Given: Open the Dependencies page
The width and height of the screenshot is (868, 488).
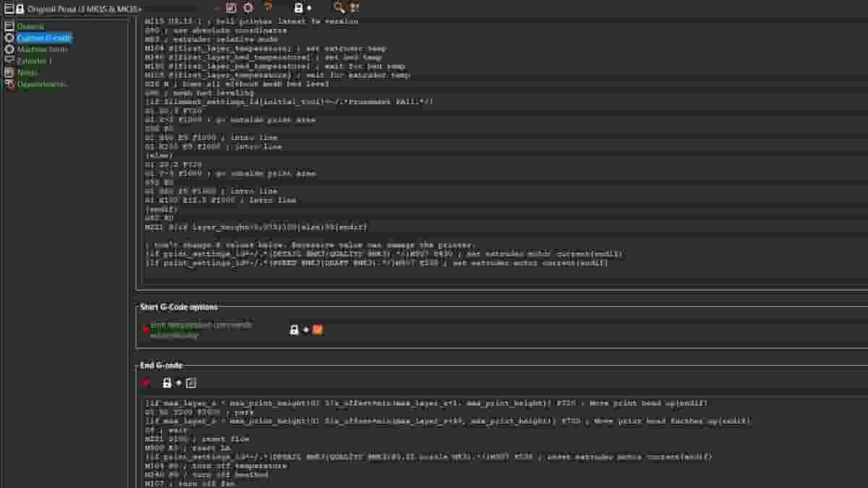Looking at the screenshot, I should (x=41, y=84).
